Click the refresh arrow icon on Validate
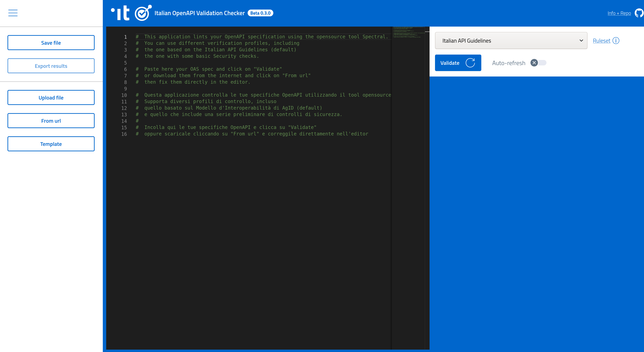This screenshot has width=644, height=352. click(470, 63)
